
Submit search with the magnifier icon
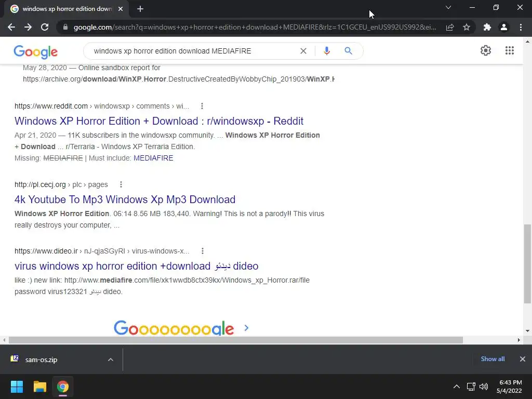pyautogui.click(x=348, y=51)
